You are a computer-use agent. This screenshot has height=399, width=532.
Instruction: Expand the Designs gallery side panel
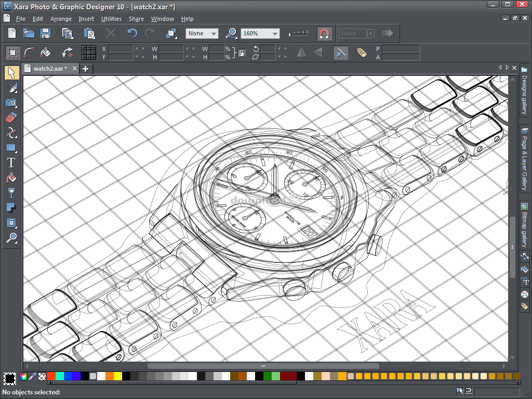tap(525, 94)
